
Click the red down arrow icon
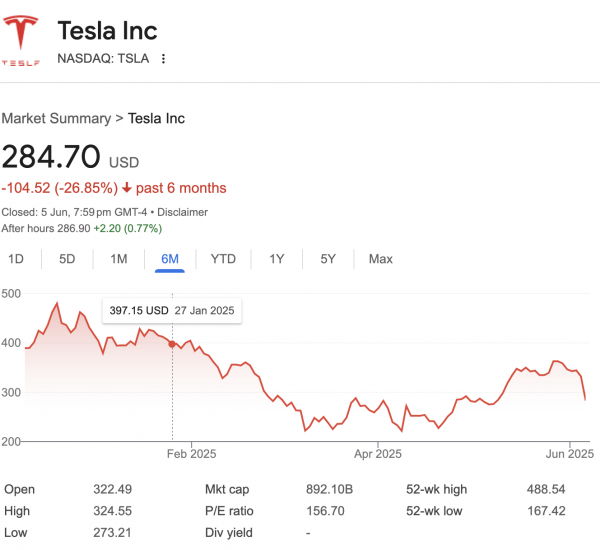pyautogui.click(x=127, y=188)
